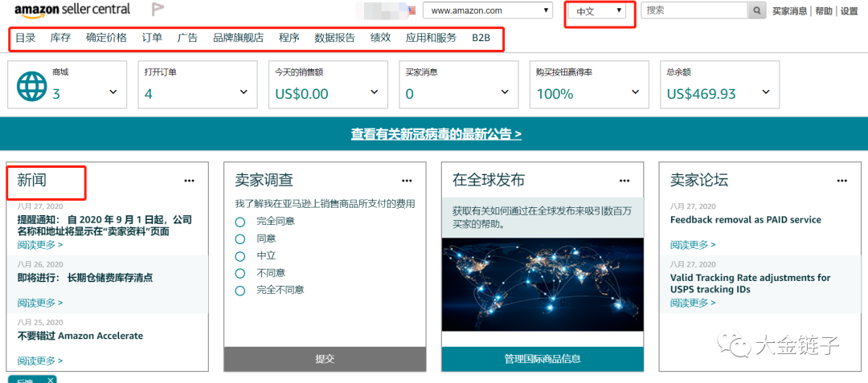Image resolution: width=868 pixels, height=383 pixels.
Task: Open the three-dot menu on 卖家调查 card
Action: (407, 180)
